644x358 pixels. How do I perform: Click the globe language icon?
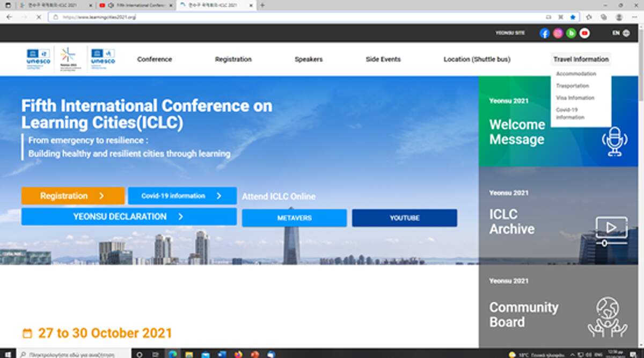[x=626, y=33]
